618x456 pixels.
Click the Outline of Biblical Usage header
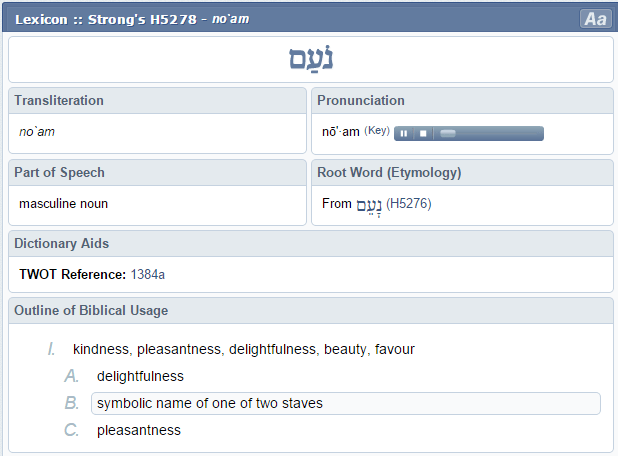(91, 311)
